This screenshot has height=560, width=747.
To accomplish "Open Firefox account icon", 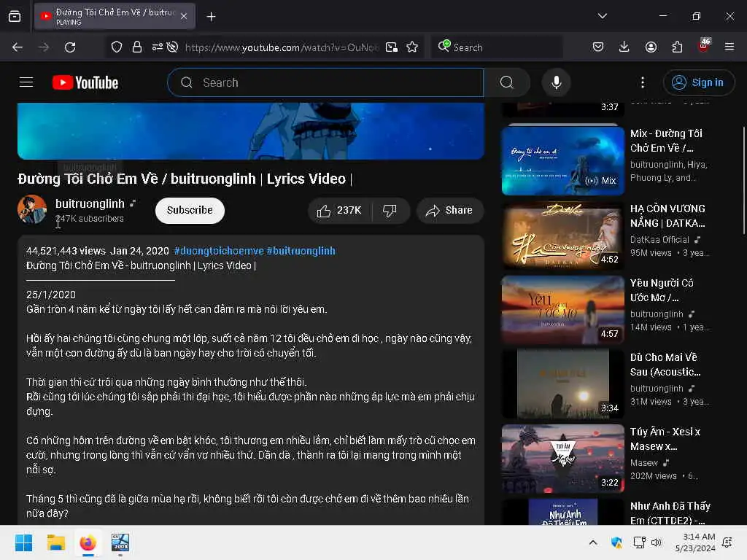I will [x=651, y=47].
